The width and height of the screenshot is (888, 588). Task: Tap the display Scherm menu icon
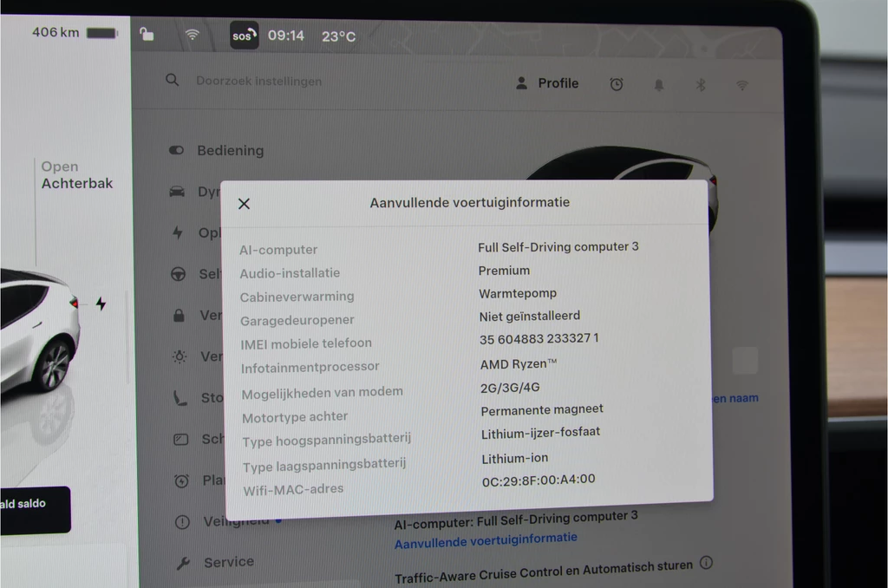pyautogui.click(x=180, y=439)
